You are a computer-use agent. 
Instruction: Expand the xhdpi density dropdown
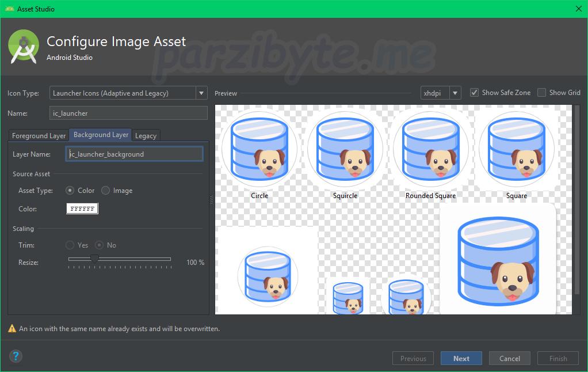pos(441,93)
